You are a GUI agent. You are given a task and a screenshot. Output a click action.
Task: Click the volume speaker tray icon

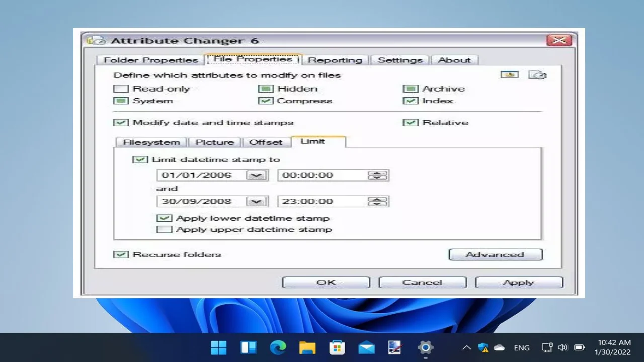(563, 347)
